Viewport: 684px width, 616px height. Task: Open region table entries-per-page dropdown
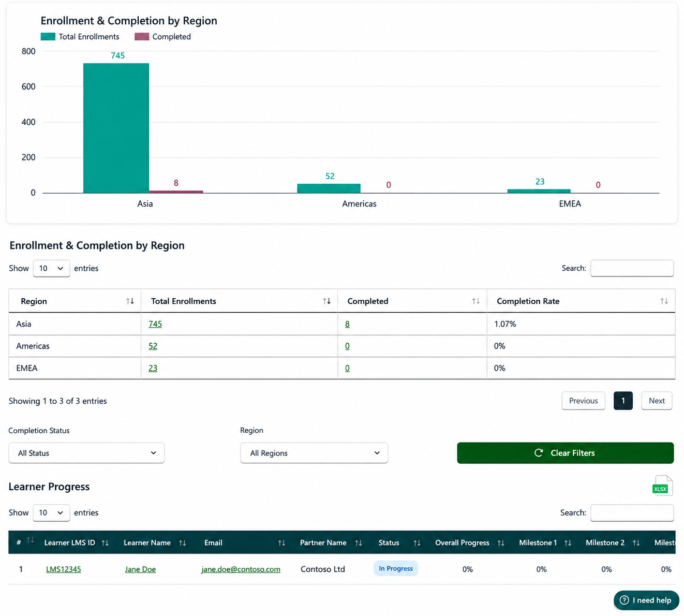(x=51, y=268)
